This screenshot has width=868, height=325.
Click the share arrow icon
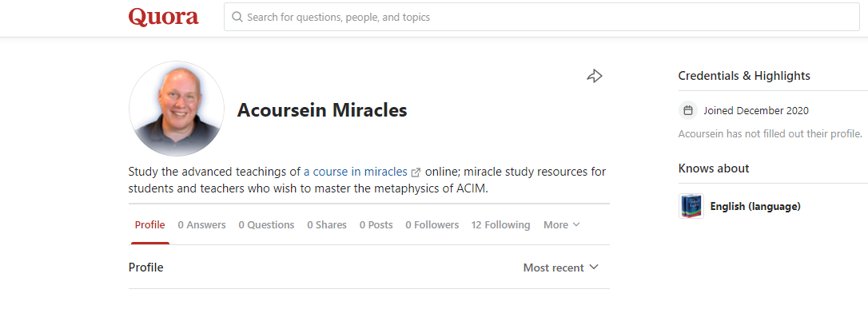pos(595,76)
